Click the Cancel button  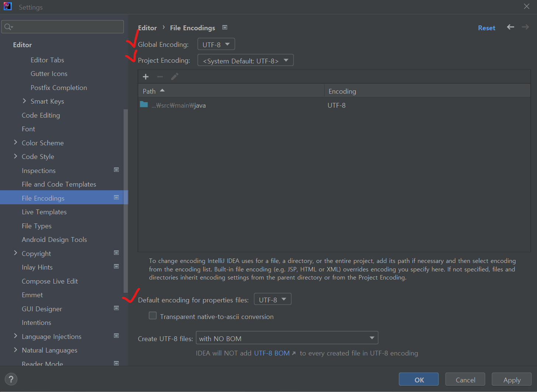465,379
